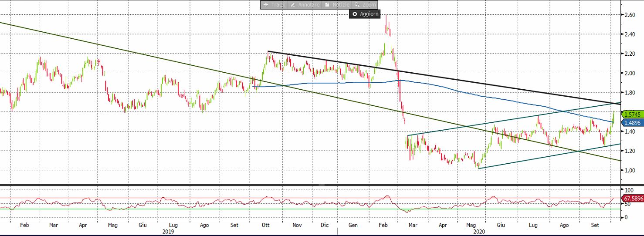The width and height of the screenshot is (644, 236).
Task: Activate the Track crosshair tool
Action: 274,5
